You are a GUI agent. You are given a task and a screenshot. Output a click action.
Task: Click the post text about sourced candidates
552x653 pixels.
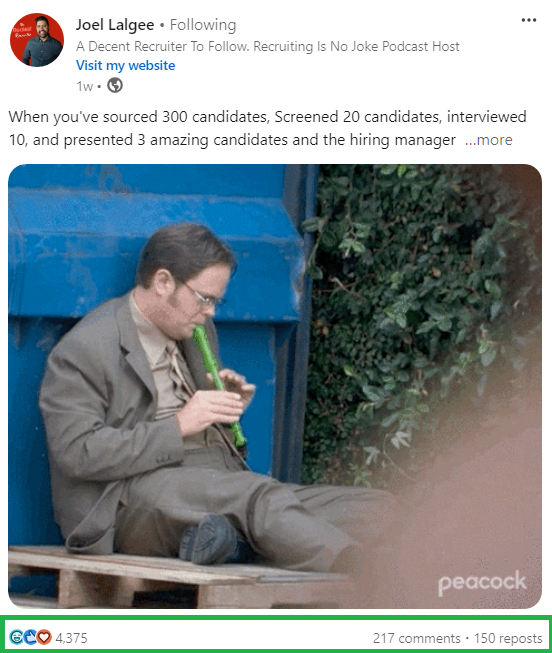pos(267,128)
